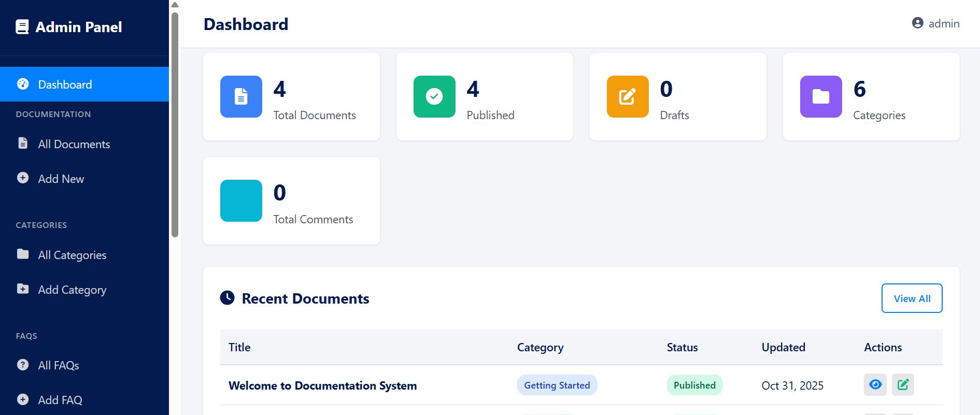The width and height of the screenshot is (980, 415).
Task: Click the clock icon beside Recent Documents
Action: (x=228, y=298)
